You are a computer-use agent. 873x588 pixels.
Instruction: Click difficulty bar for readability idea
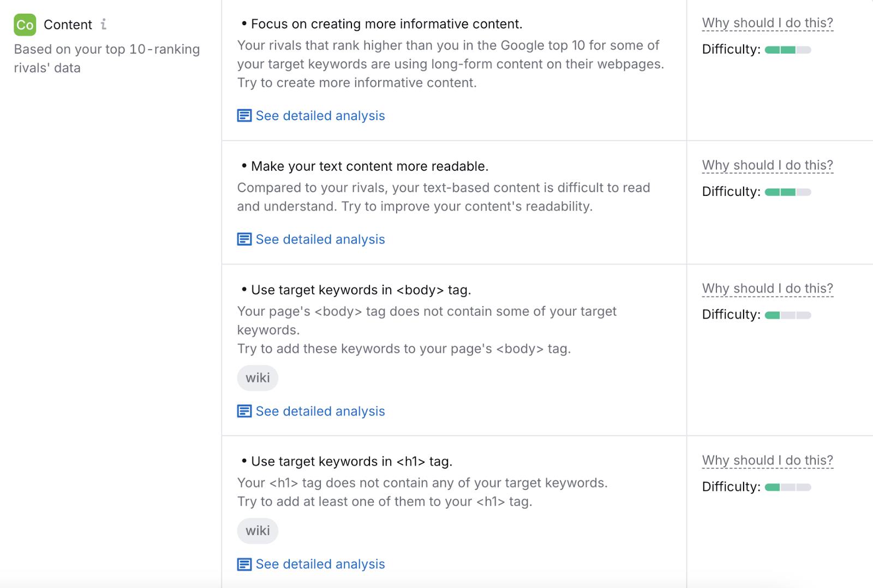pos(788,192)
